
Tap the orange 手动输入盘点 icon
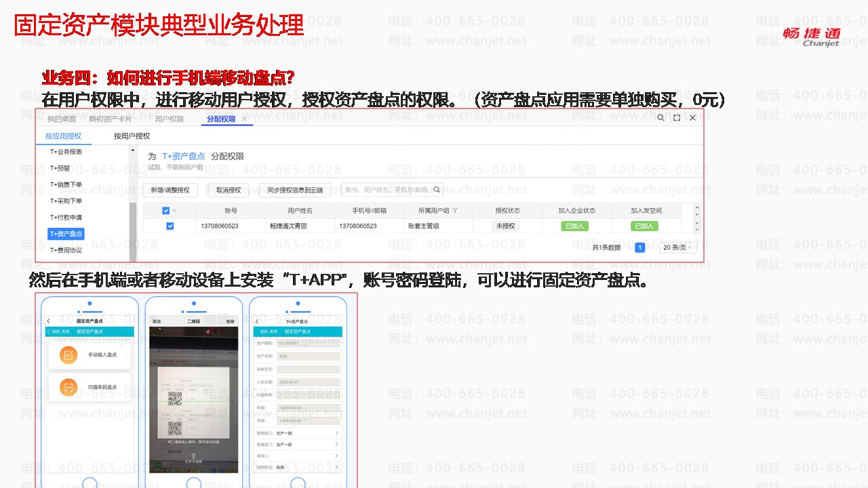pos(68,354)
